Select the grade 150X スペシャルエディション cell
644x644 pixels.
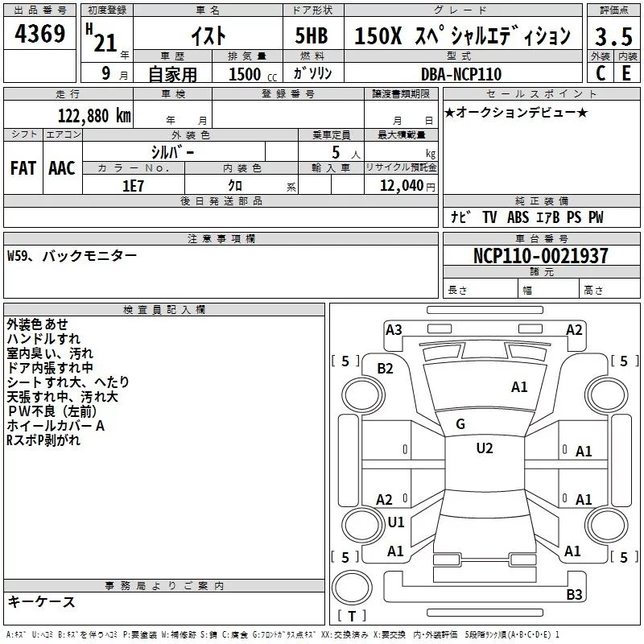pyautogui.click(x=463, y=34)
